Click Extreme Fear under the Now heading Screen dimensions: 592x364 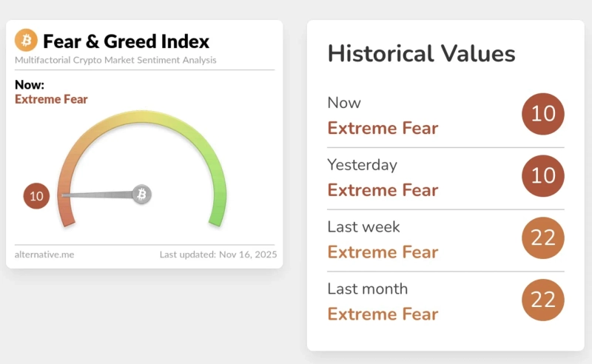coord(51,99)
